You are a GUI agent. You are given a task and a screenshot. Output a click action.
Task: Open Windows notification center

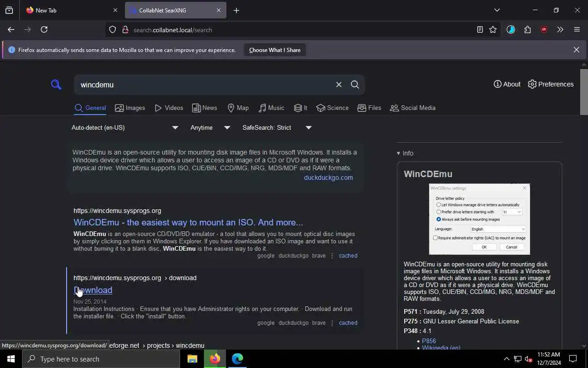point(573,359)
